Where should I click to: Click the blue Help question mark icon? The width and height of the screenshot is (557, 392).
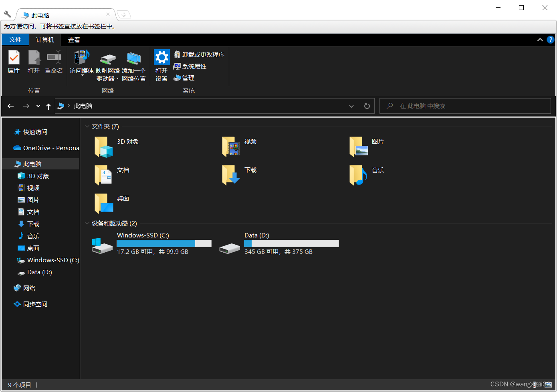[x=551, y=40]
